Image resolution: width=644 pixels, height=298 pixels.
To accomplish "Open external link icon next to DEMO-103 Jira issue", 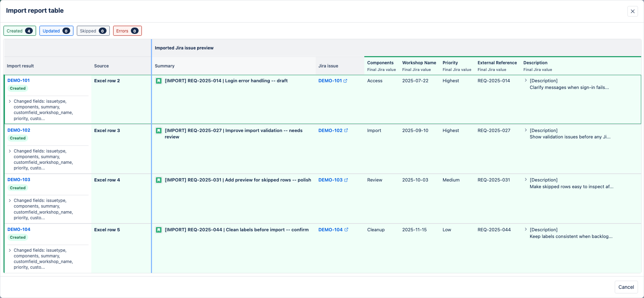I will point(346,180).
